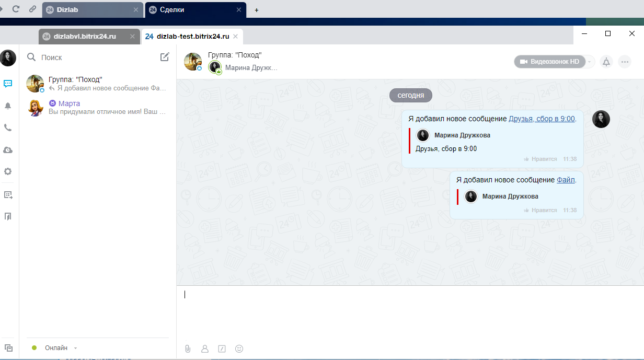
Task: Switch to dizlabvl.bitrix24.ru tab
Action: pos(89,37)
